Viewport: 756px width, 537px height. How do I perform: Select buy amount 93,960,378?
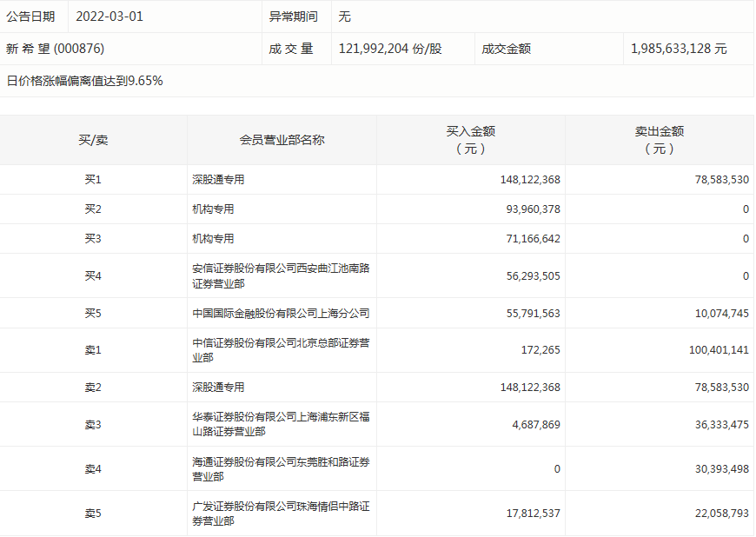(x=534, y=209)
